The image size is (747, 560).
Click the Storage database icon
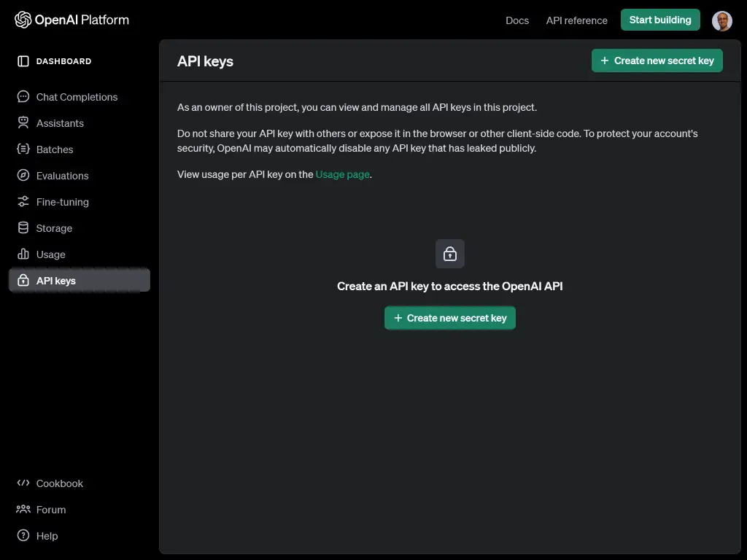[23, 227]
